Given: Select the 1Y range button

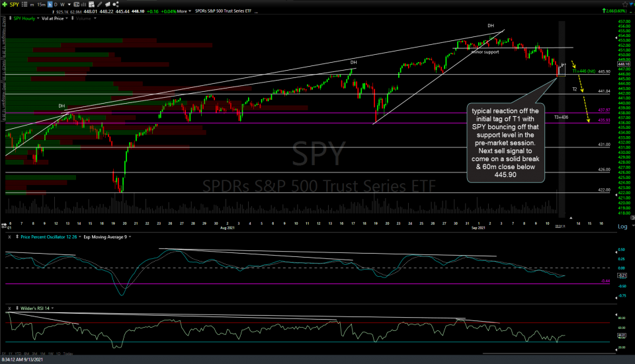Looking at the screenshot, I should coord(11,353).
